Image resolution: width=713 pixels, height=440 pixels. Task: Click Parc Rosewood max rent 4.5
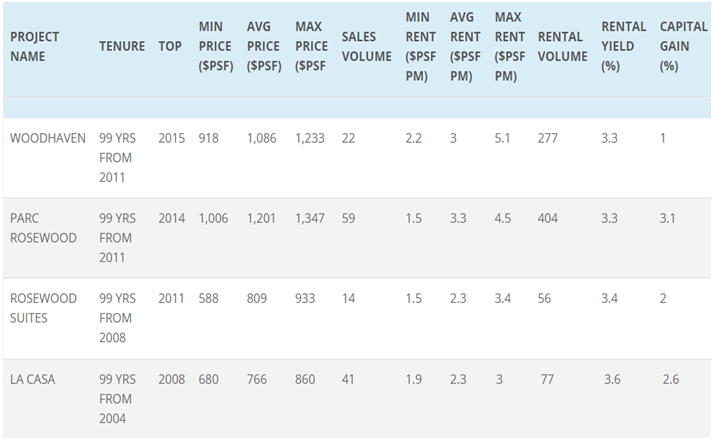click(x=502, y=218)
